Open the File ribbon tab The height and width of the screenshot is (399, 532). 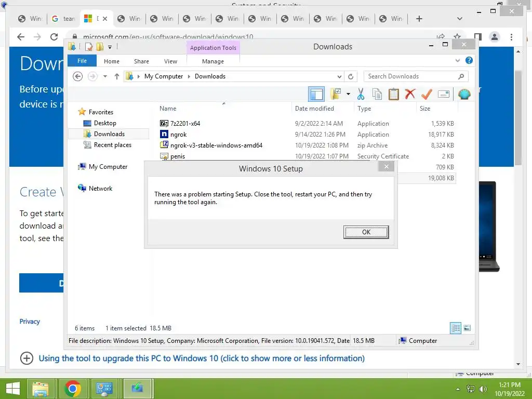(82, 61)
